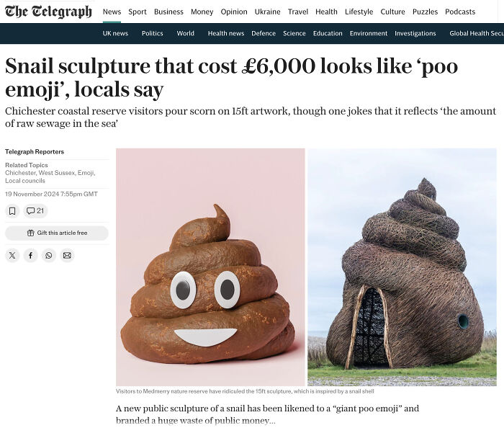Select the Investigations subsection

coord(415,33)
